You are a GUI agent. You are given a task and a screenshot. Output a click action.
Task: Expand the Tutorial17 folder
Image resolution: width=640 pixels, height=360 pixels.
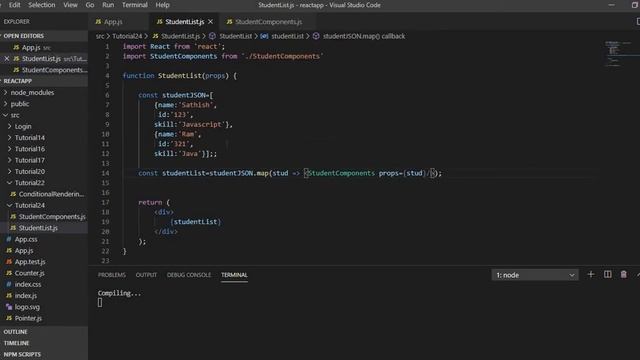[30, 160]
